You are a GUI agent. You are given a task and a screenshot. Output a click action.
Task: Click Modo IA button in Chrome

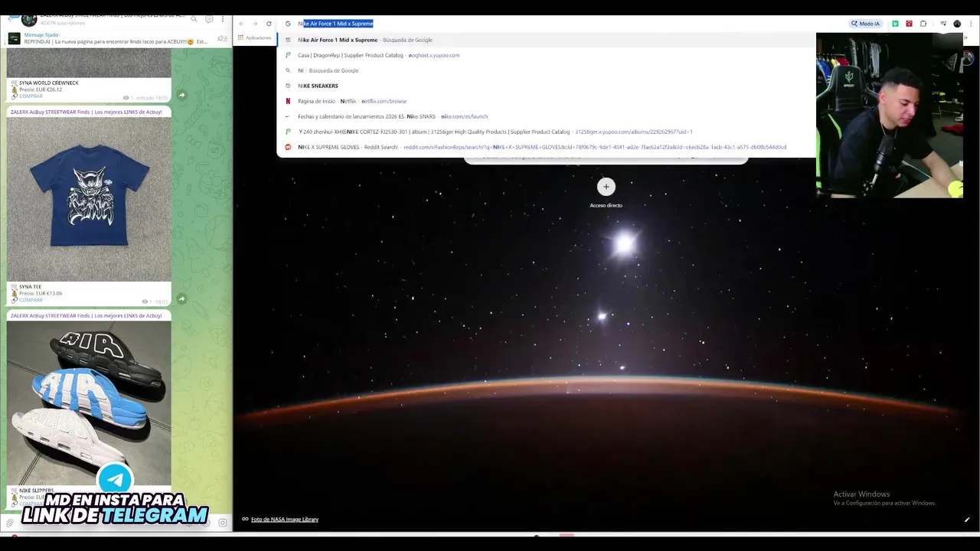point(865,24)
